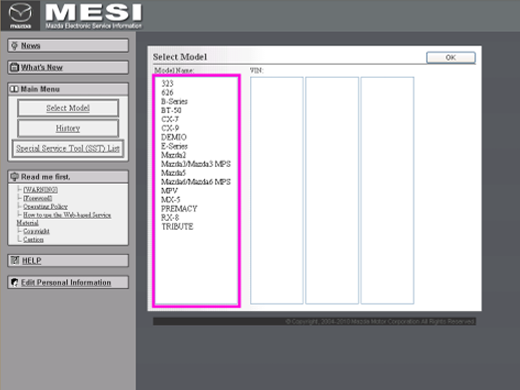Image resolution: width=520 pixels, height=390 pixels.
Task: Open the Copyright tree link
Action: pyautogui.click(x=36, y=231)
